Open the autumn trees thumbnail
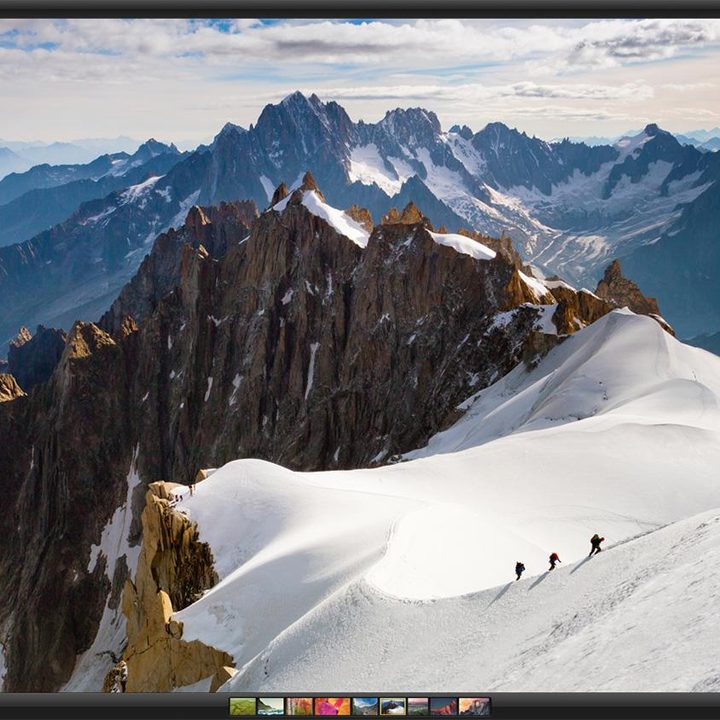The image size is (720, 720). click(299, 707)
